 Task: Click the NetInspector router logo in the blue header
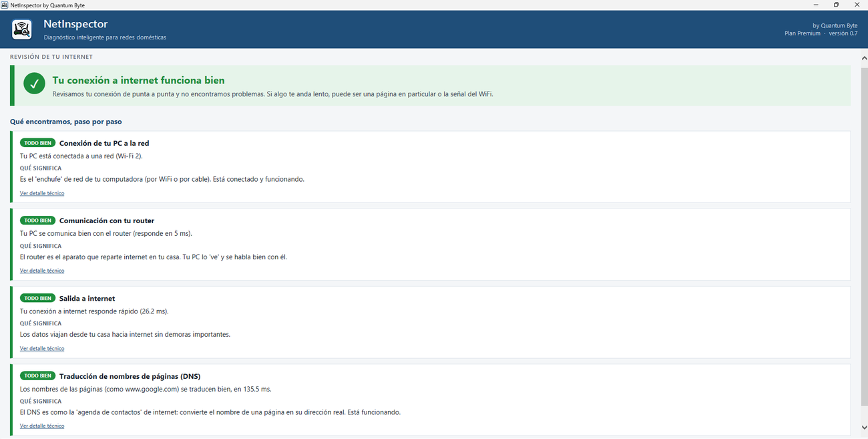point(22,29)
